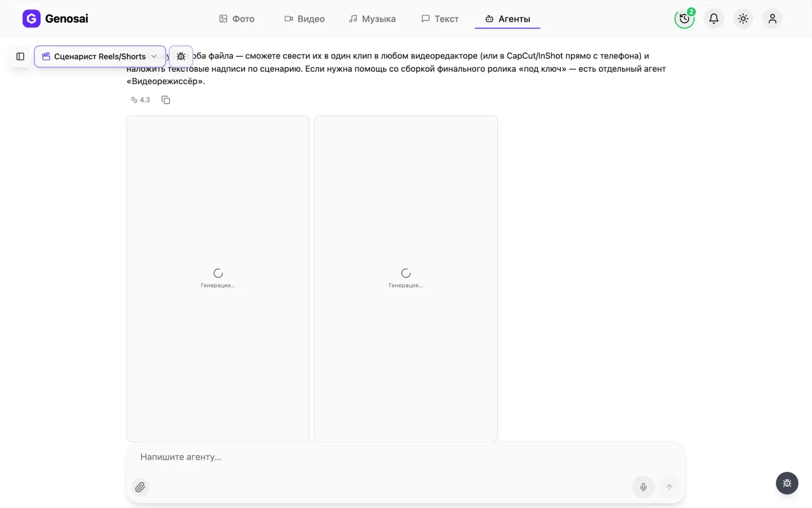The width and height of the screenshot is (812, 508).
Task: Open generation history with badge 2
Action: 684,19
